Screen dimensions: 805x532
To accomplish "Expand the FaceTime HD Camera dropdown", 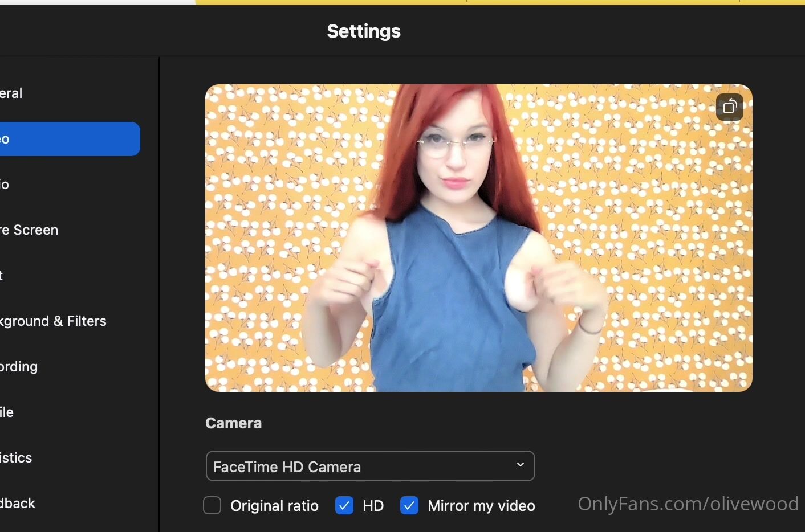I will 369,466.
